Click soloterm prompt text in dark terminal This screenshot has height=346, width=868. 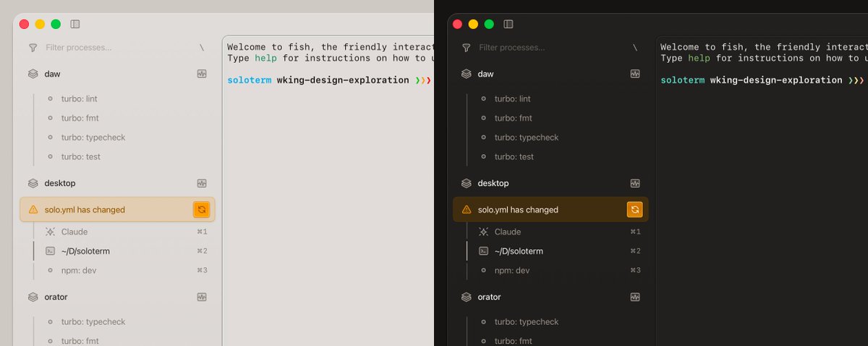click(683, 80)
